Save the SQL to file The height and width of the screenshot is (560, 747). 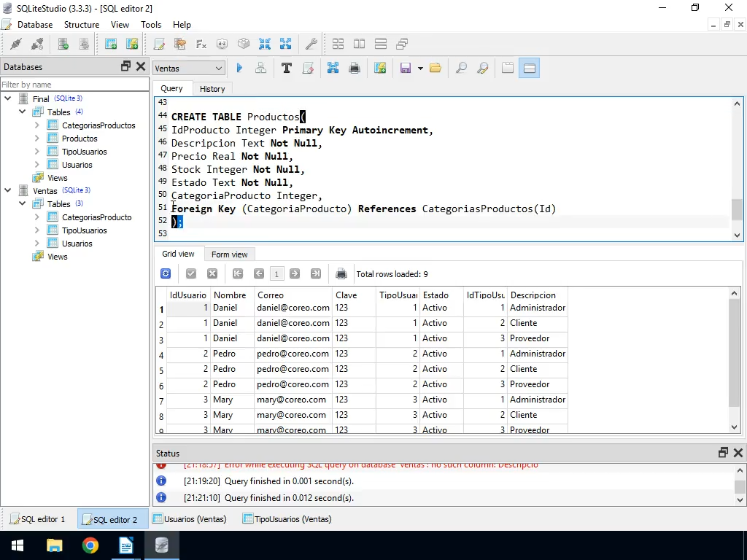coord(406,68)
